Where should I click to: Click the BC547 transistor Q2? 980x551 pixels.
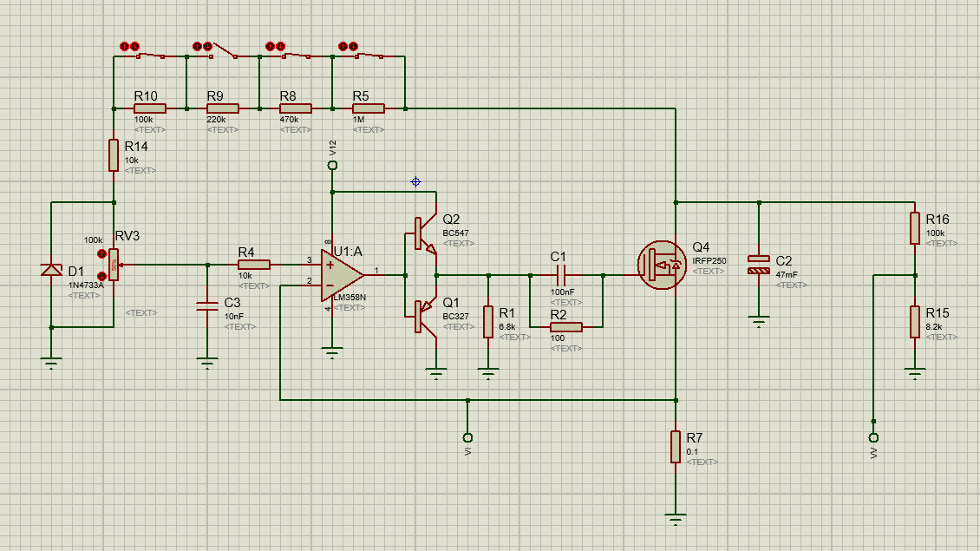tap(424, 233)
